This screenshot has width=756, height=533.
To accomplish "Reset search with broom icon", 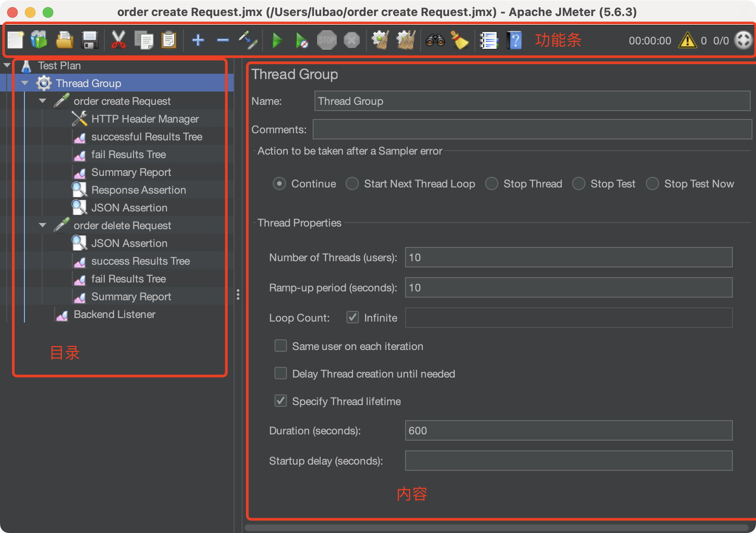I will coord(460,40).
